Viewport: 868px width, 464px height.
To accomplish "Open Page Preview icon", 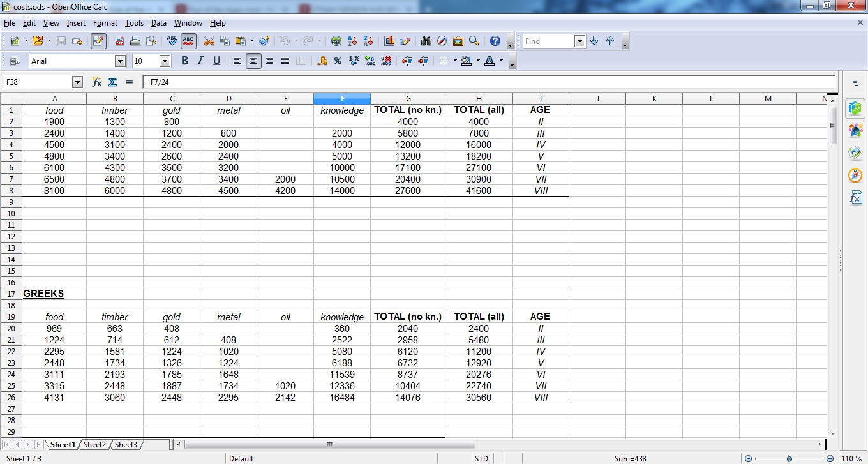I will tap(151, 41).
